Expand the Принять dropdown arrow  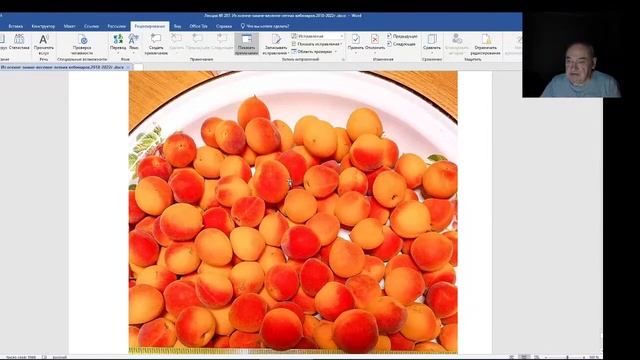(356, 53)
